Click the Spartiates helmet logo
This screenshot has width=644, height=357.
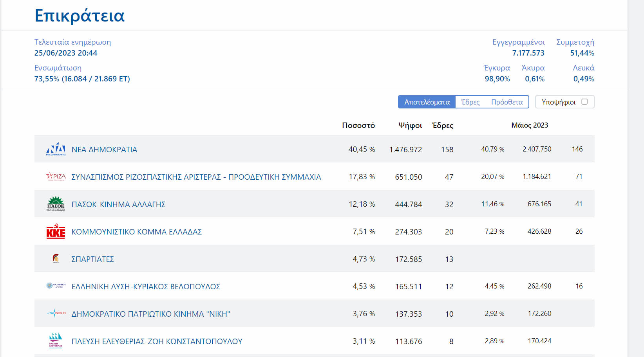tap(56, 258)
